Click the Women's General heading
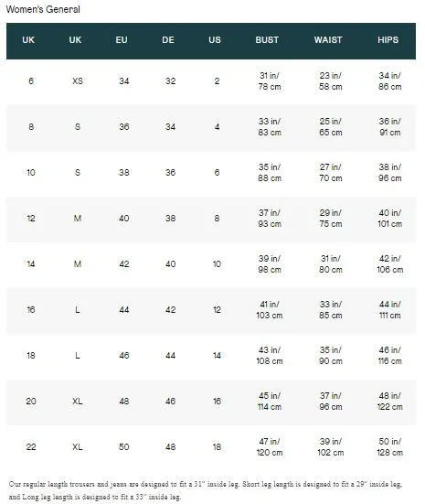Screen dimensions: 425x504 tap(43, 9)
